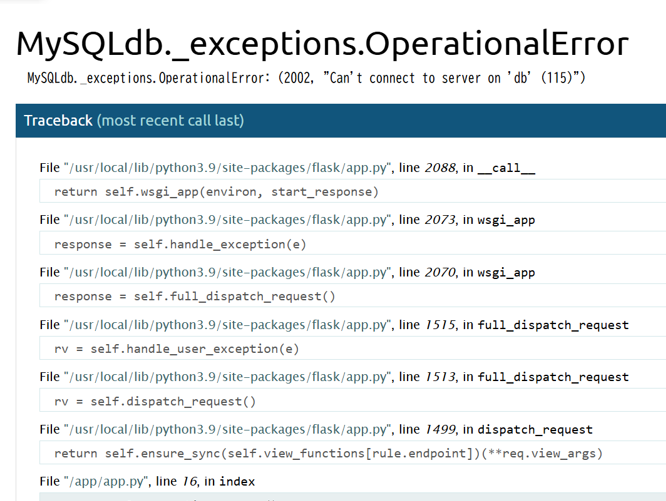
Task: Click the code line return self.ensure_sync(...)
Action: (x=328, y=453)
